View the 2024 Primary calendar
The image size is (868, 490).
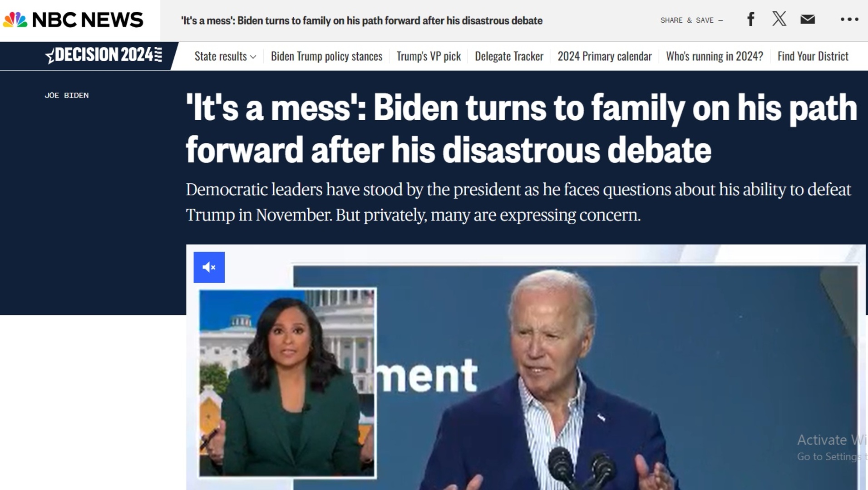[604, 56]
